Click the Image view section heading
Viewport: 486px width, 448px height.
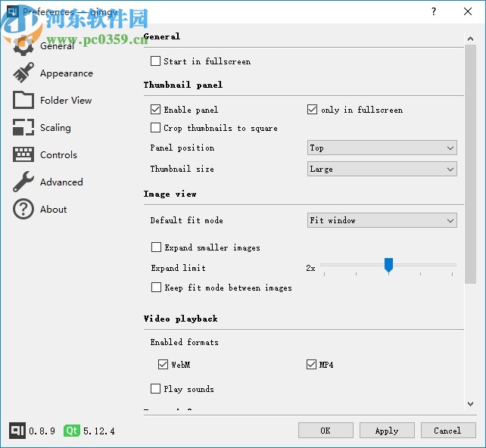click(170, 194)
